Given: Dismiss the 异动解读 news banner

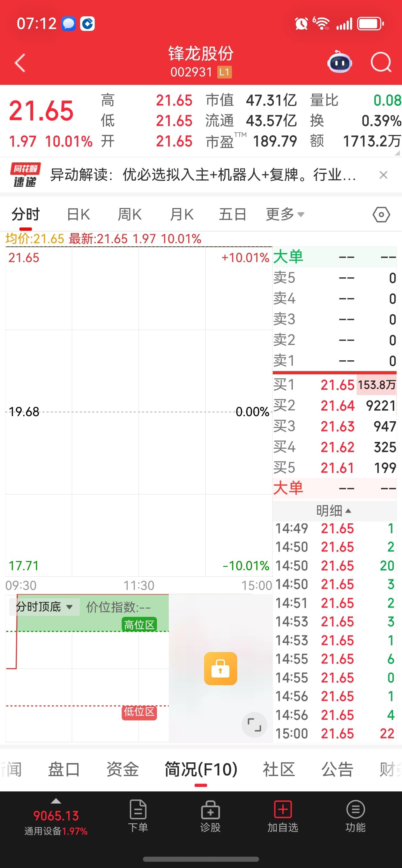Looking at the screenshot, I should tap(383, 175).
